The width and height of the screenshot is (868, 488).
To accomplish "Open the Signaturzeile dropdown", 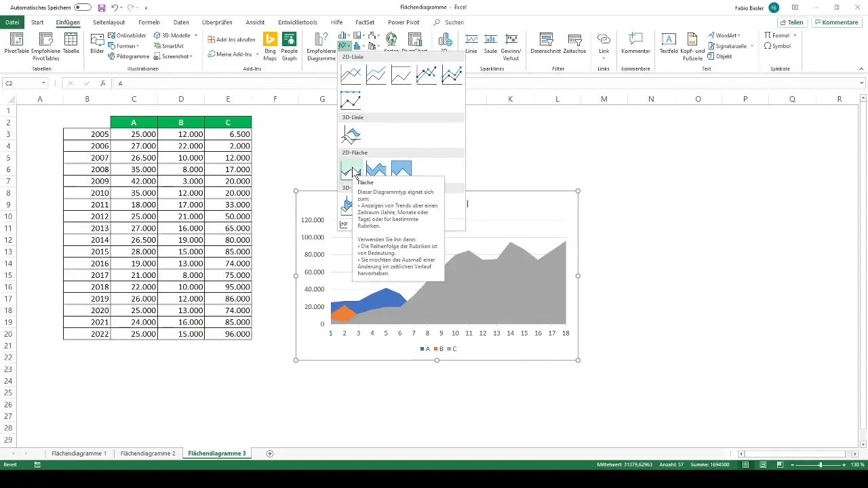I will click(x=730, y=45).
